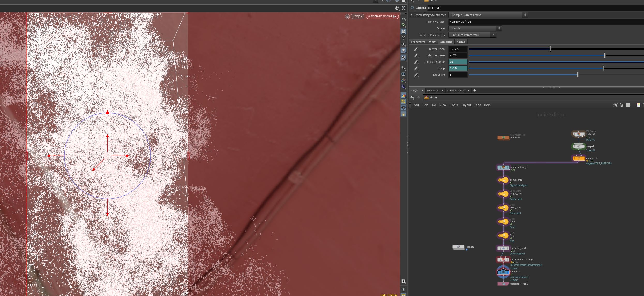This screenshot has height=296, width=644.
Task: Toggle the viewport lock icon beside Persp
Action: 347,16
